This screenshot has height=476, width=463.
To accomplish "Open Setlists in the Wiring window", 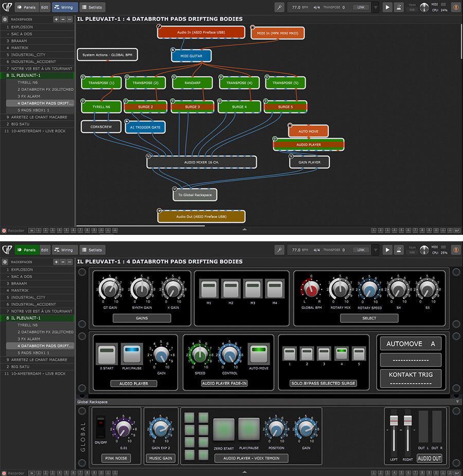I will [x=92, y=7].
